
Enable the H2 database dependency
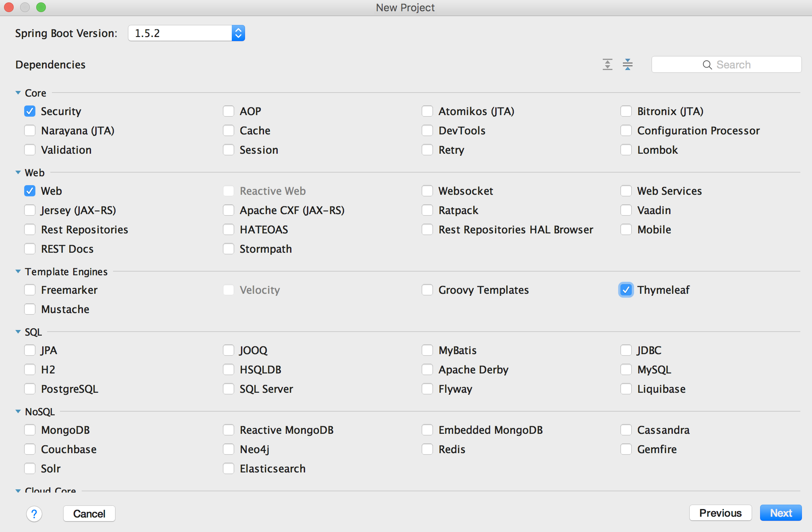(30, 369)
